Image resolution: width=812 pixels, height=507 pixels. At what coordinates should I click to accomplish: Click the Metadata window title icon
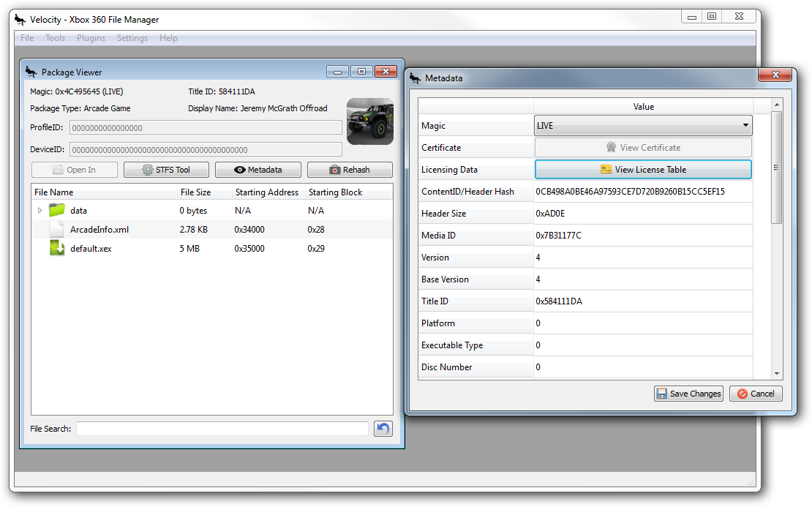coord(415,78)
